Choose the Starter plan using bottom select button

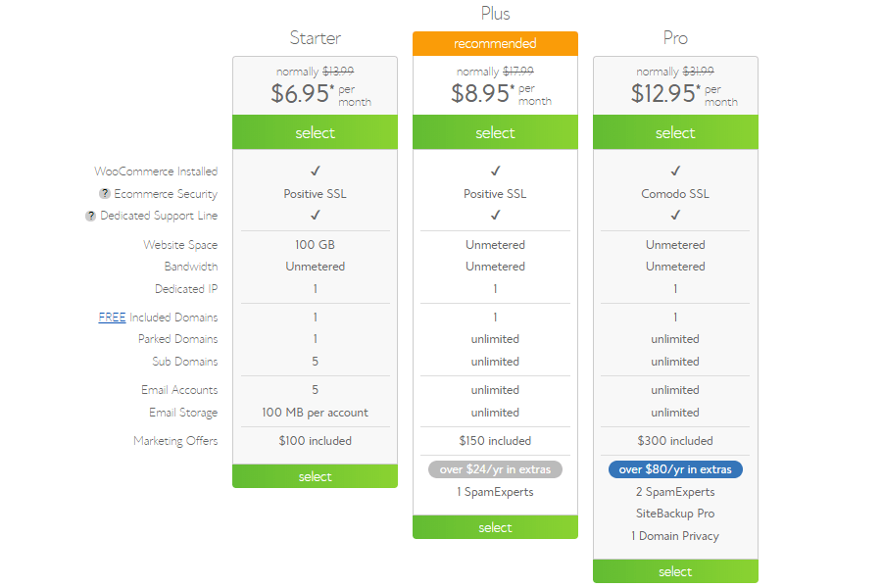pyautogui.click(x=315, y=476)
